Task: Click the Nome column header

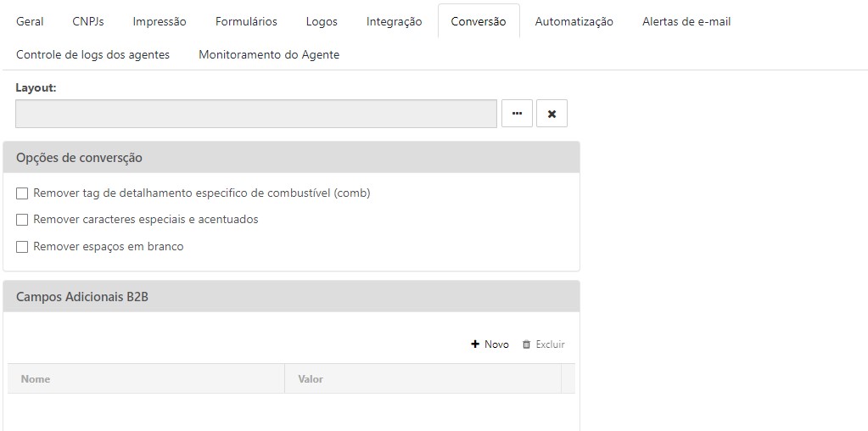Action: pos(36,379)
